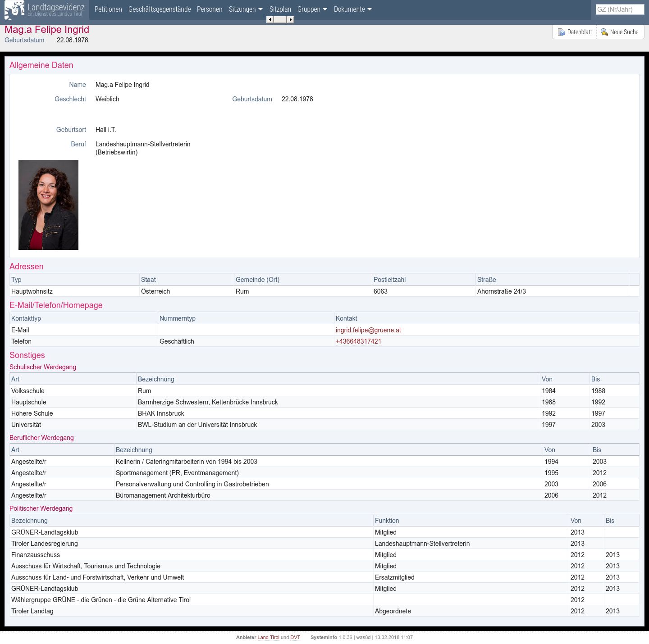This screenshot has height=644, width=649.
Task: Click the Allgemeine Daten section heading
Action: click(x=41, y=65)
